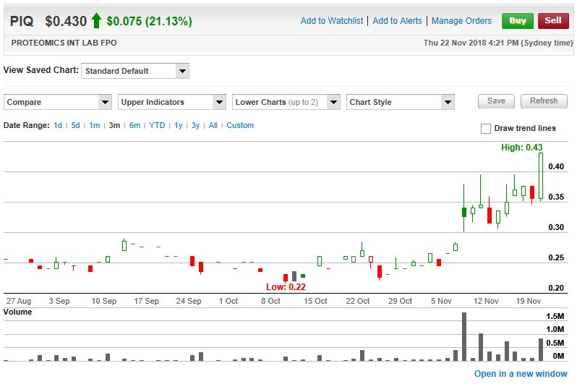The height and width of the screenshot is (392, 577).
Task: Click the red Sell button
Action: click(553, 20)
